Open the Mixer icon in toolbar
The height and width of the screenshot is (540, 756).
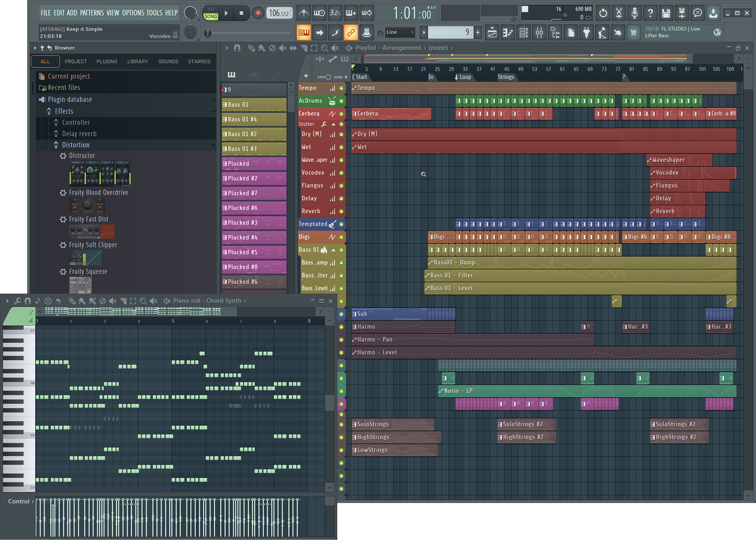coord(539,33)
